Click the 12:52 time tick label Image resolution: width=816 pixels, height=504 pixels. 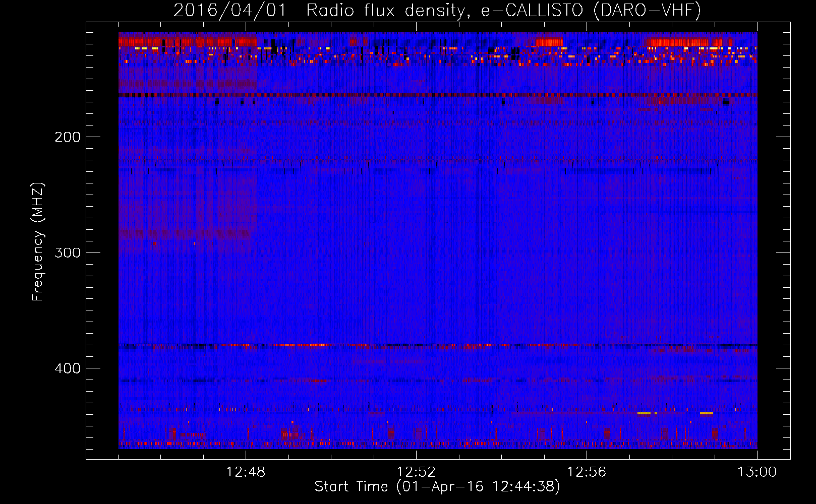pyautogui.click(x=417, y=472)
